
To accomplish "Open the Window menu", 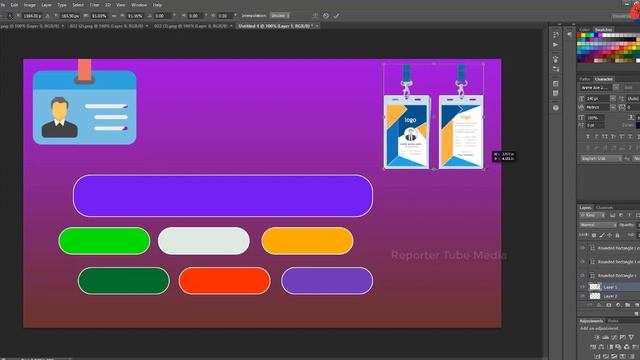I will (139, 5).
